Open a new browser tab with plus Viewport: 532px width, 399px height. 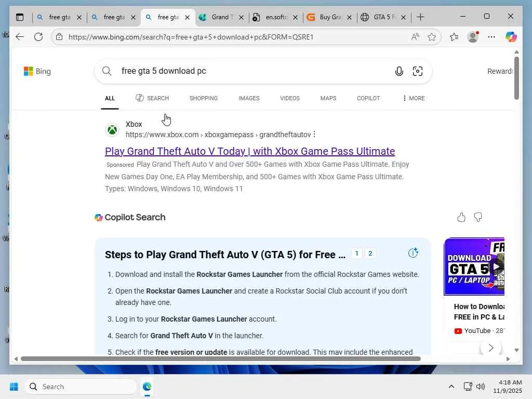tap(420, 17)
